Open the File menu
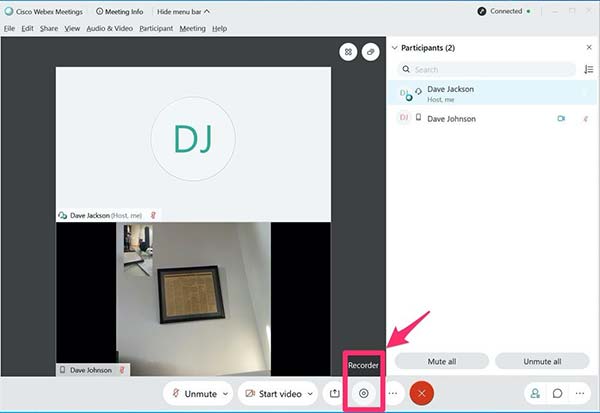600x413 pixels. click(x=9, y=28)
